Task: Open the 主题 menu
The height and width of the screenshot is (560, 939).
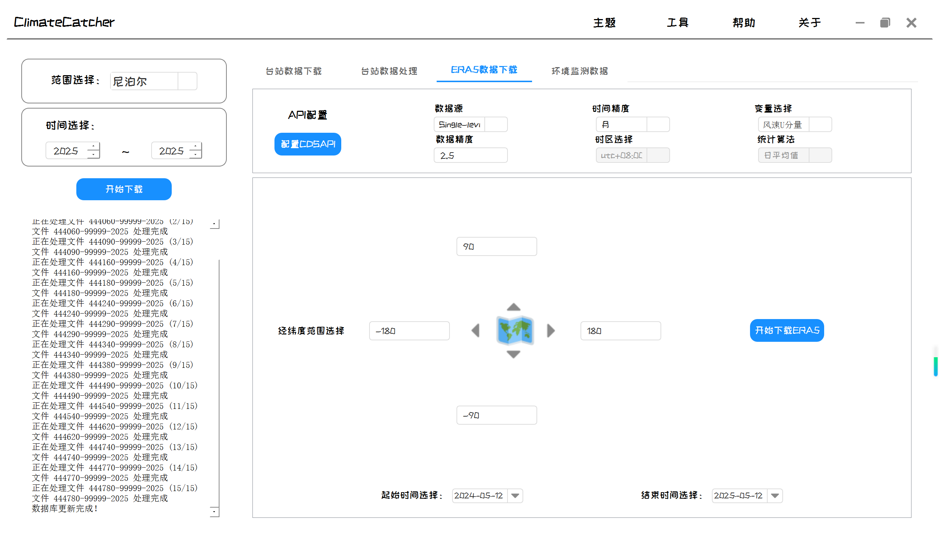Action: pyautogui.click(x=604, y=23)
